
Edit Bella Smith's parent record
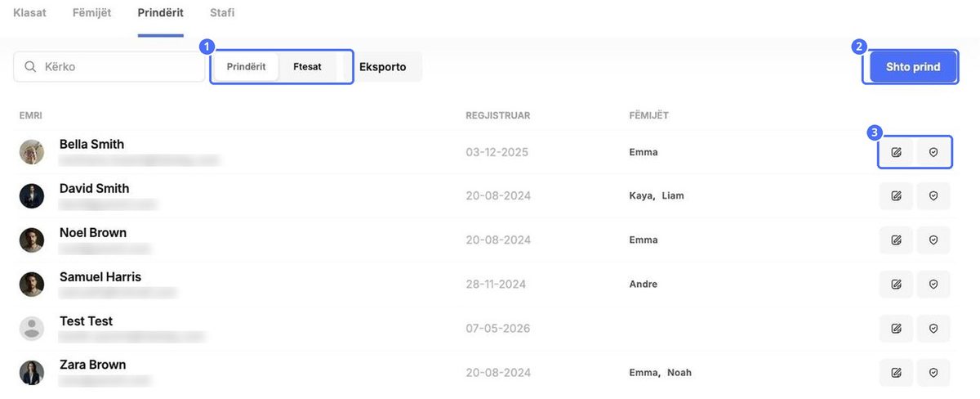896,152
